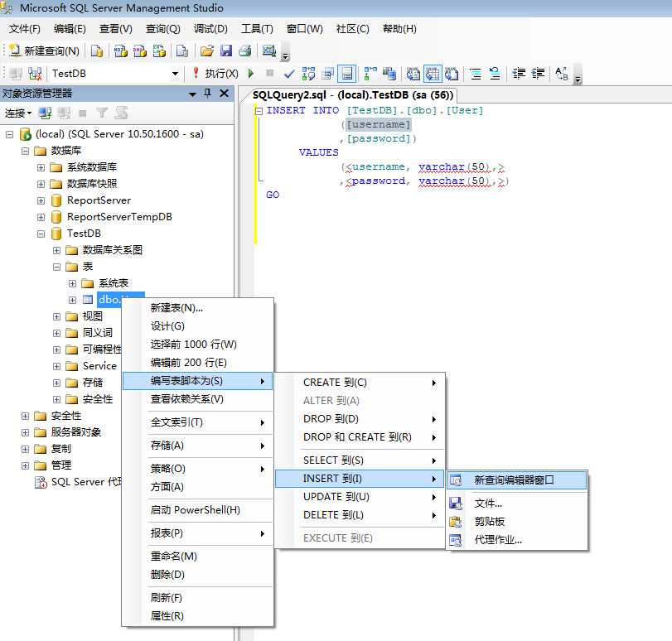Open the 文件(F) menu
This screenshot has width=672, height=641.
pos(24,29)
